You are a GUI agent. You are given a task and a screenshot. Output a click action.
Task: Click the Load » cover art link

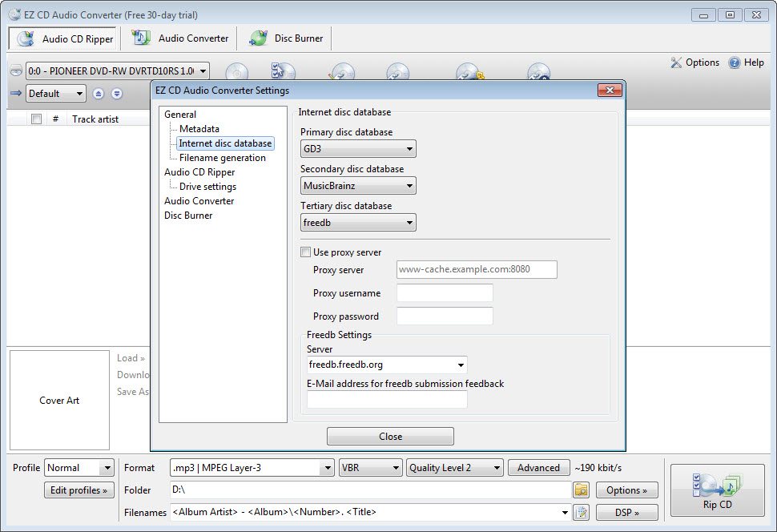(x=131, y=358)
